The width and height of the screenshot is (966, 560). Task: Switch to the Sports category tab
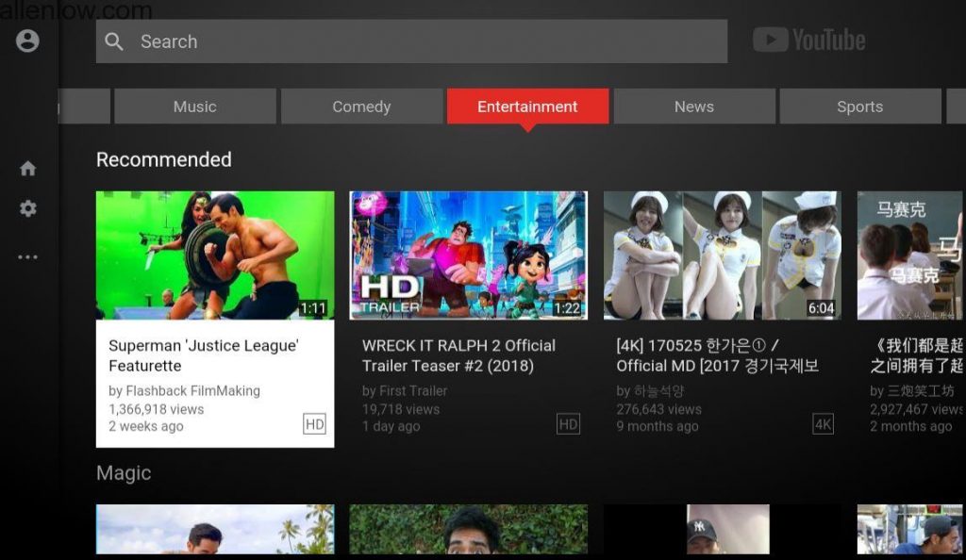860,107
